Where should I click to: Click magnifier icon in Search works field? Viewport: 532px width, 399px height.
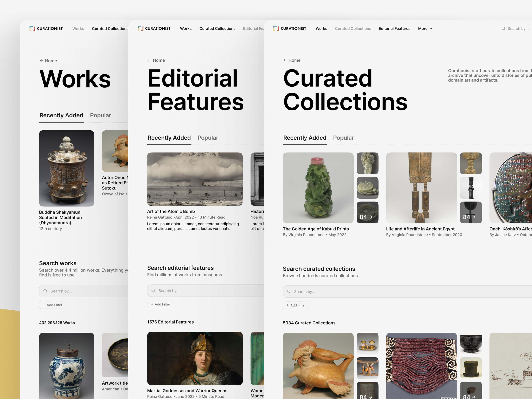point(45,291)
